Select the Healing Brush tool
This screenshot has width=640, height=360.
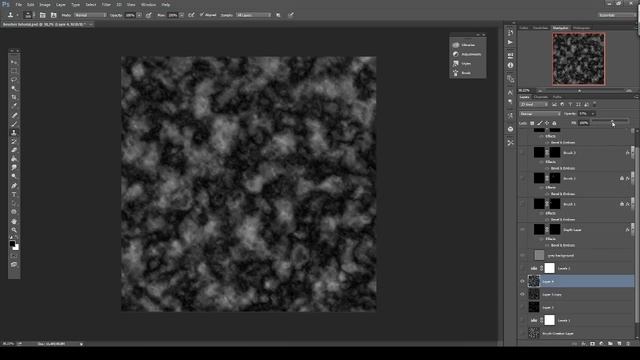click(x=14, y=115)
